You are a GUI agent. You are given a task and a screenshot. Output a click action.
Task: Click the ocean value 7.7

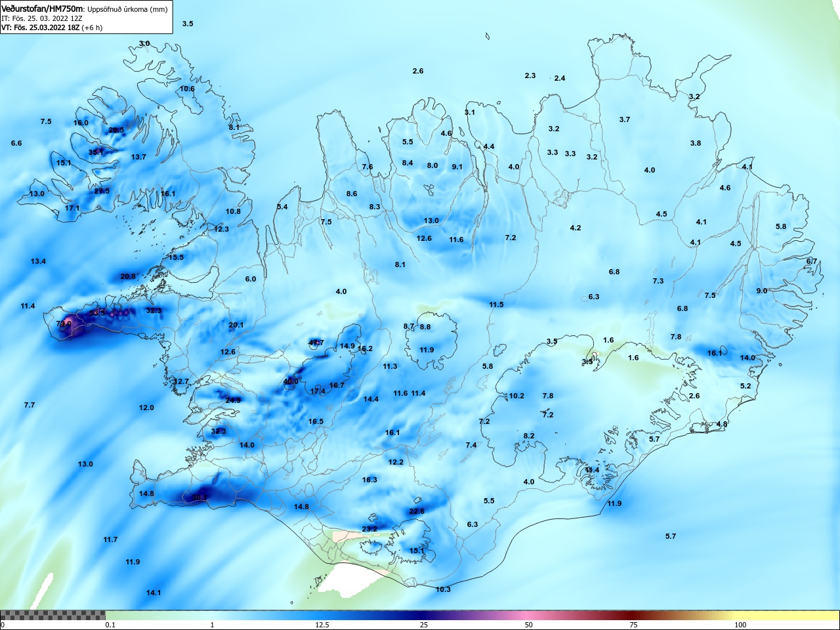click(x=30, y=406)
